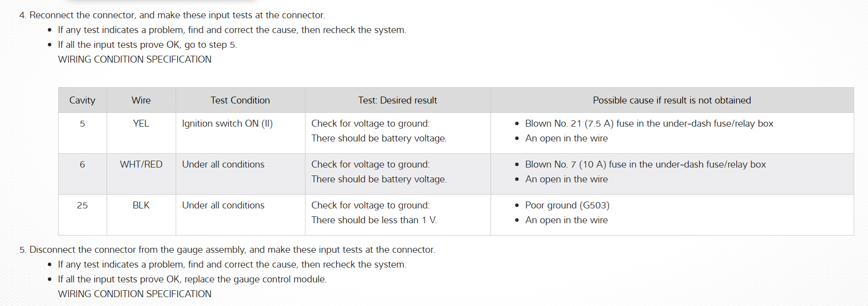Click "There should be less than 1 V." text
The width and height of the screenshot is (868, 306).
click(x=374, y=220)
